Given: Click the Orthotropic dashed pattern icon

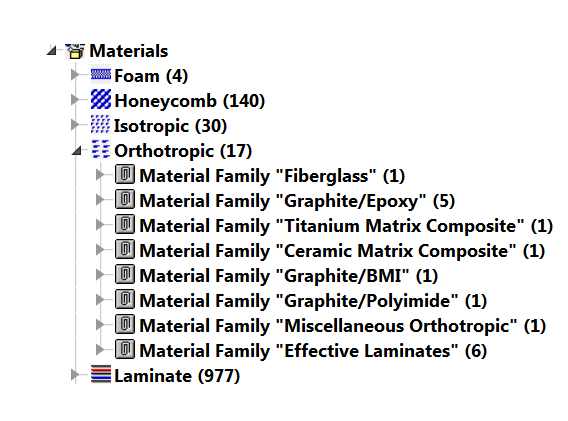Looking at the screenshot, I should (100, 149).
